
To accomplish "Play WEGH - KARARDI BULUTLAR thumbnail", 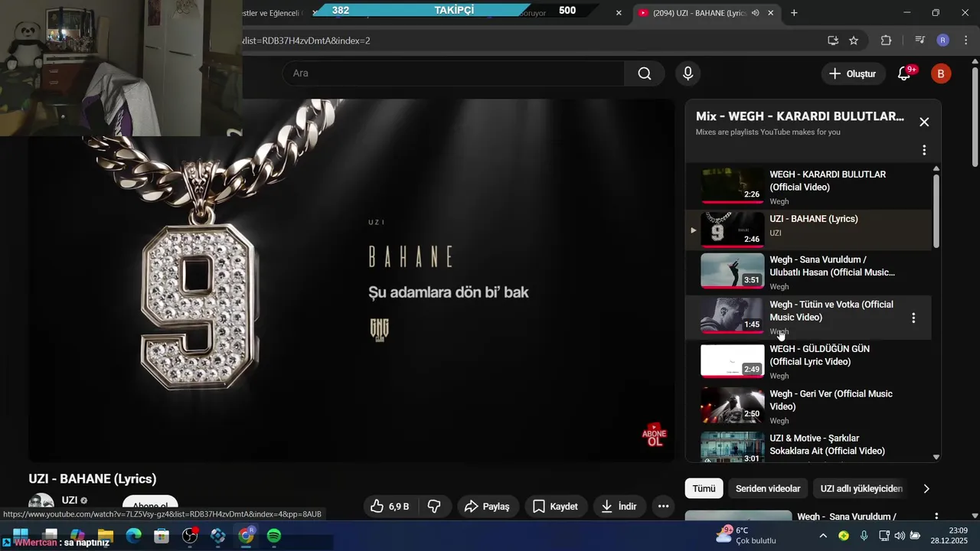I will pyautogui.click(x=733, y=184).
